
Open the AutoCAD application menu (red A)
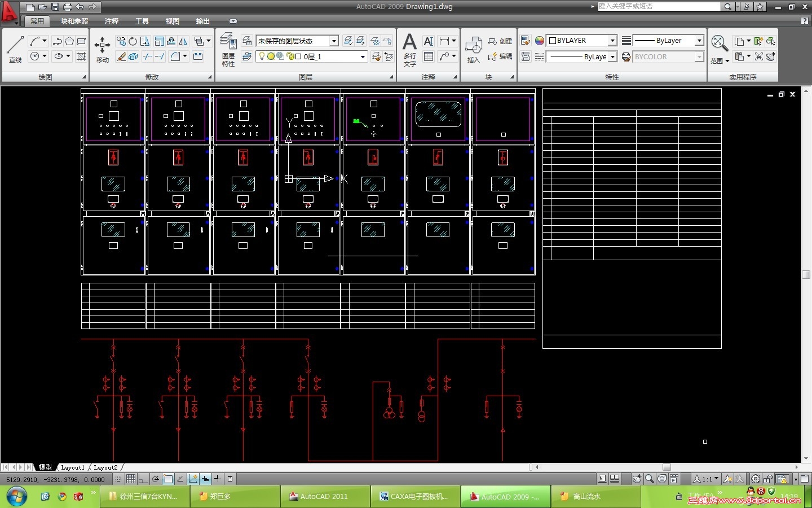(x=9, y=12)
